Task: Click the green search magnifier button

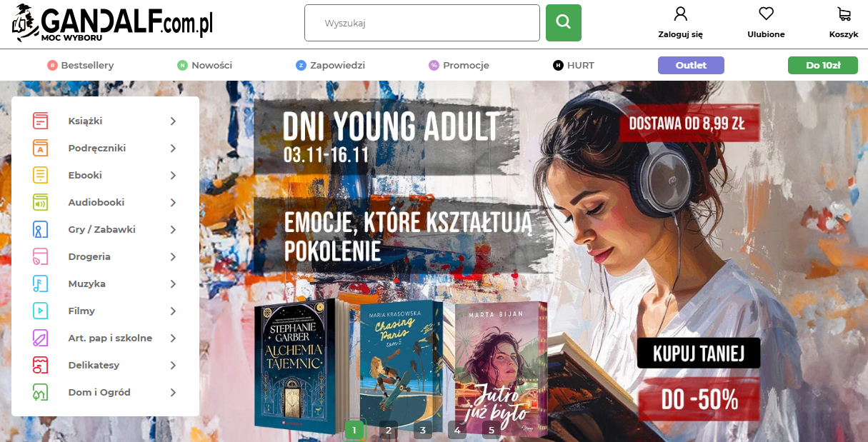Action: [563, 23]
